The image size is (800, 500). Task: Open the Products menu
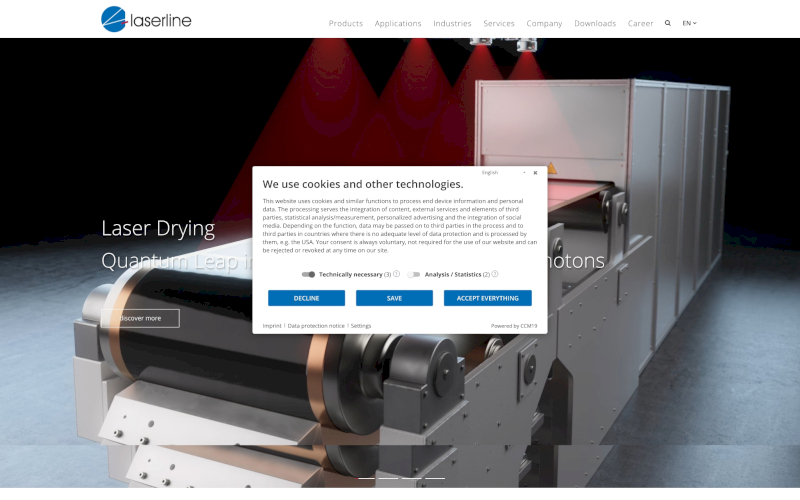[x=346, y=23]
